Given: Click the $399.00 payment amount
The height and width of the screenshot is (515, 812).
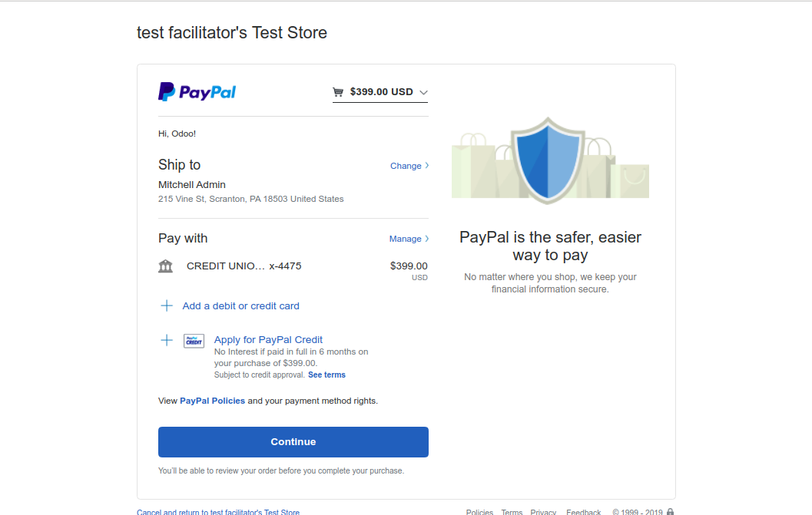Looking at the screenshot, I should [409, 266].
